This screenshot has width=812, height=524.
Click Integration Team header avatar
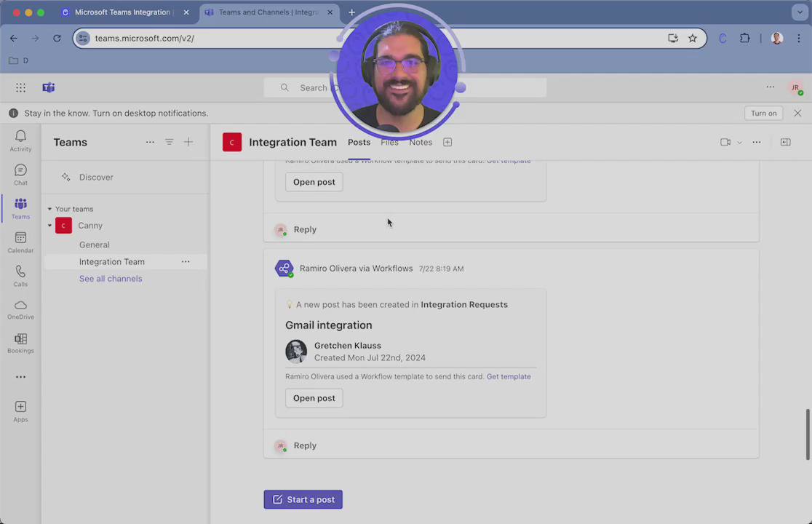pyautogui.click(x=232, y=142)
